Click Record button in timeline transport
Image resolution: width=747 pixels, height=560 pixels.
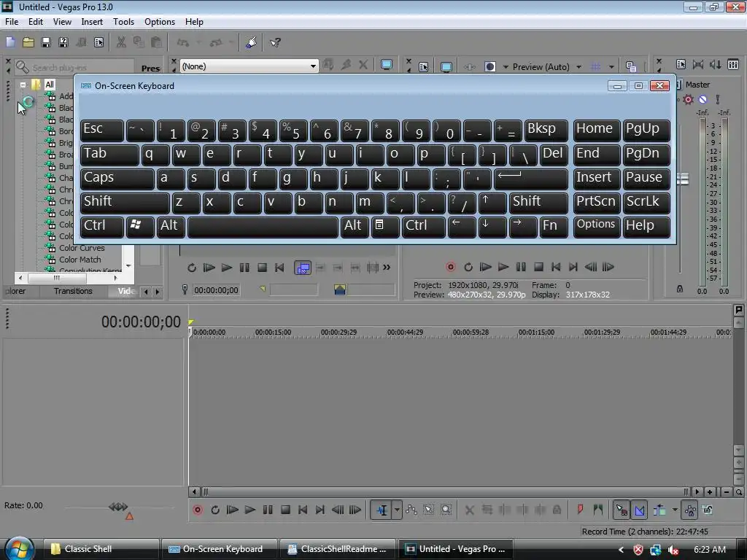pos(198,510)
